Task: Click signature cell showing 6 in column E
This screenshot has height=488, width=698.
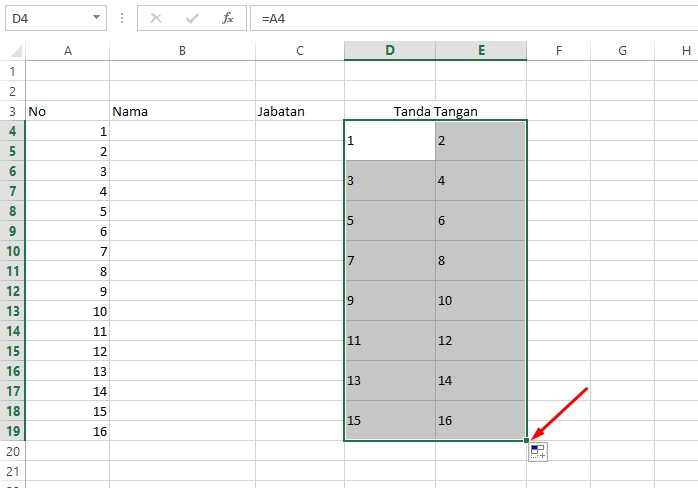Action: click(481, 221)
